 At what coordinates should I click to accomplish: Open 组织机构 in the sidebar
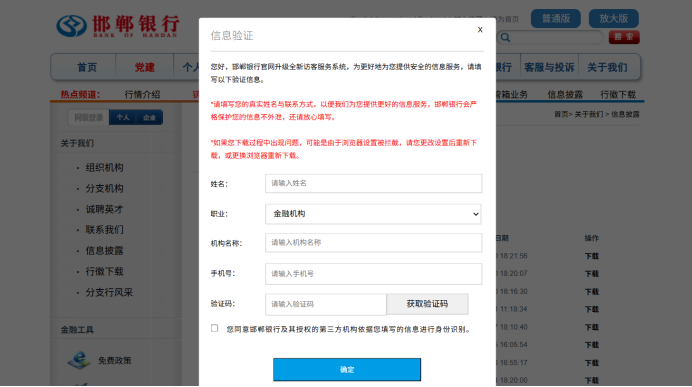(x=105, y=168)
